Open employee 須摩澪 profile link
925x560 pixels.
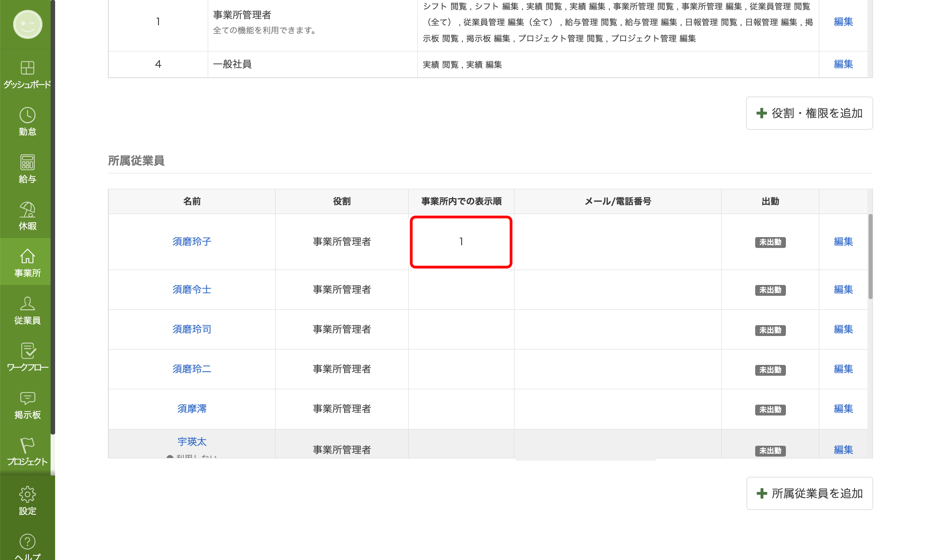tap(192, 409)
